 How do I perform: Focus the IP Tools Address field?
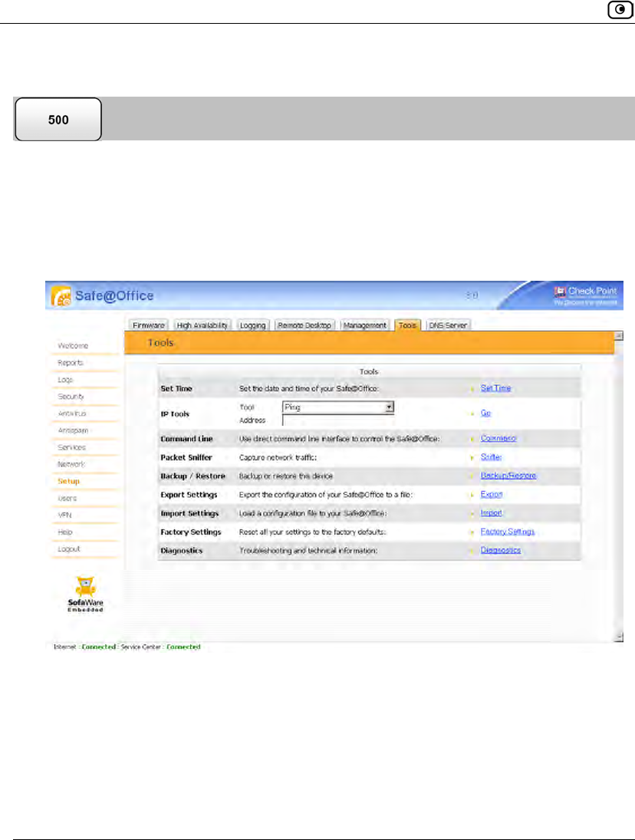338,420
